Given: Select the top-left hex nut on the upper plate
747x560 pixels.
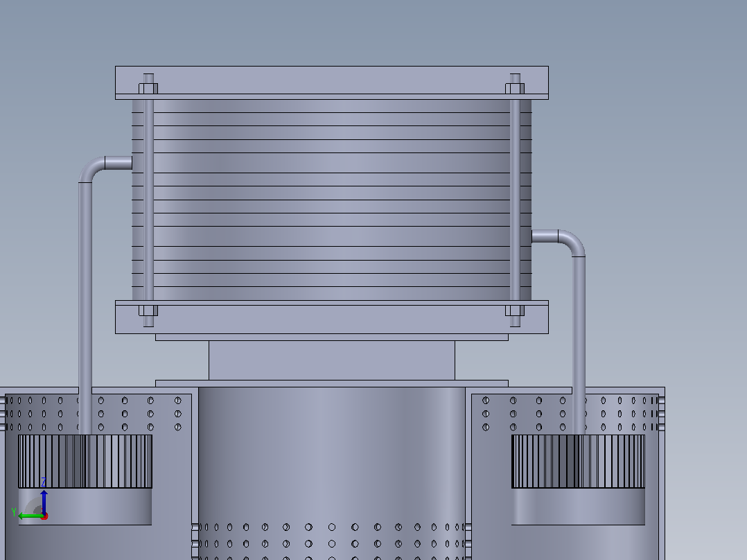Looking at the screenshot, I should point(148,89).
